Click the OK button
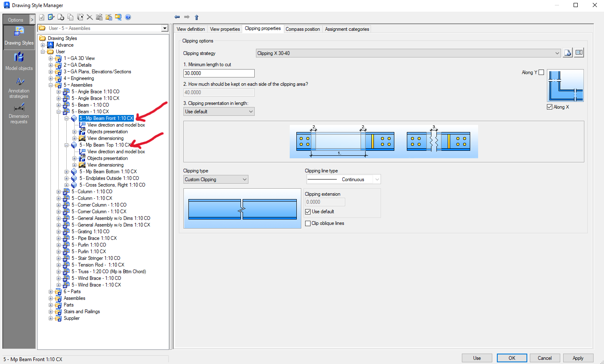 click(512, 358)
